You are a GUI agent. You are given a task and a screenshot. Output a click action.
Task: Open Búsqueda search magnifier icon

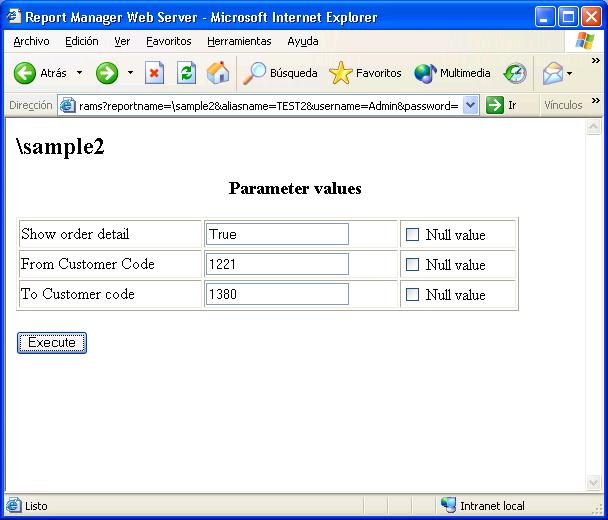tap(254, 73)
